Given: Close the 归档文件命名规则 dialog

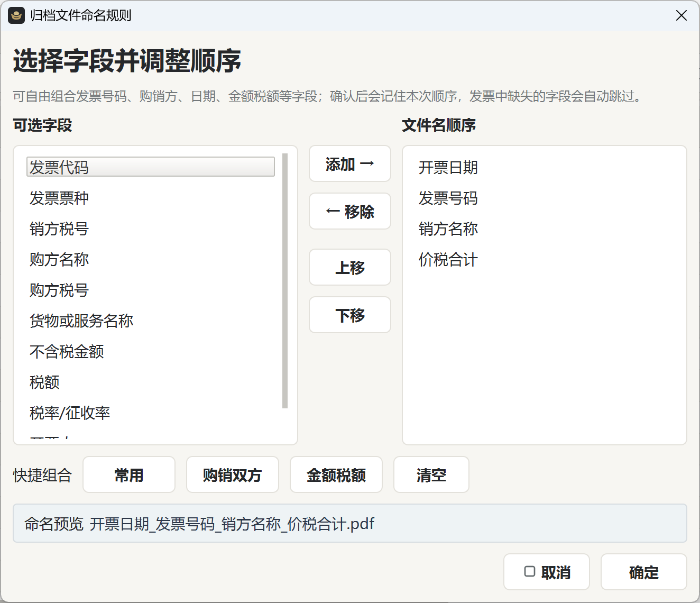Looking at the screenshot, I should point(681,15).
